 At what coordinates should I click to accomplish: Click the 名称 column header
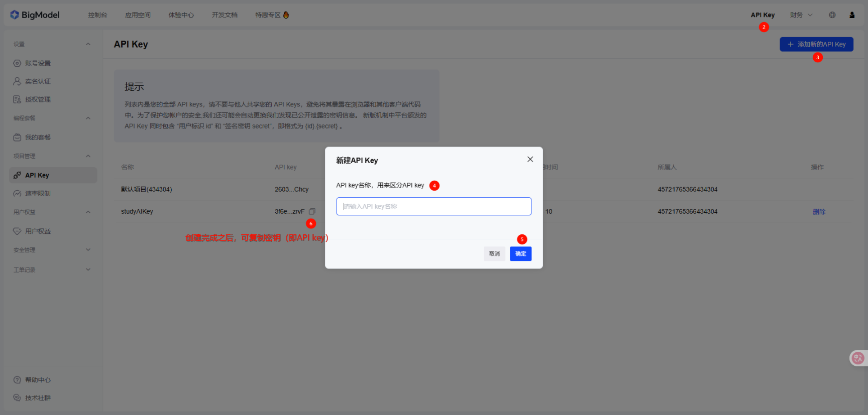[x=128, y=167]
